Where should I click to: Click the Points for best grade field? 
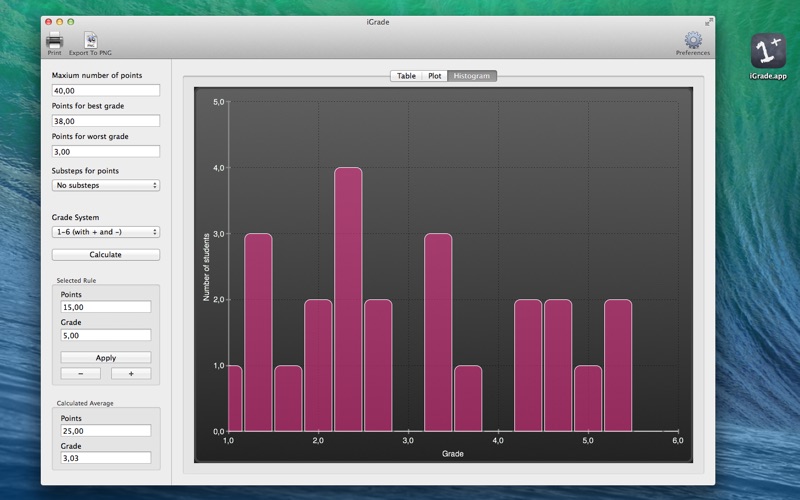click(x=106, y=121)
